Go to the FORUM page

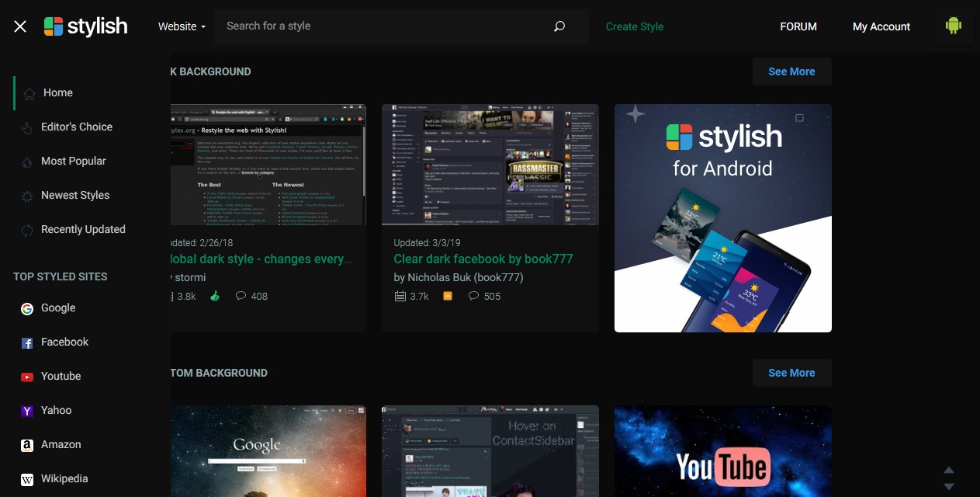(x=798, y=26)
